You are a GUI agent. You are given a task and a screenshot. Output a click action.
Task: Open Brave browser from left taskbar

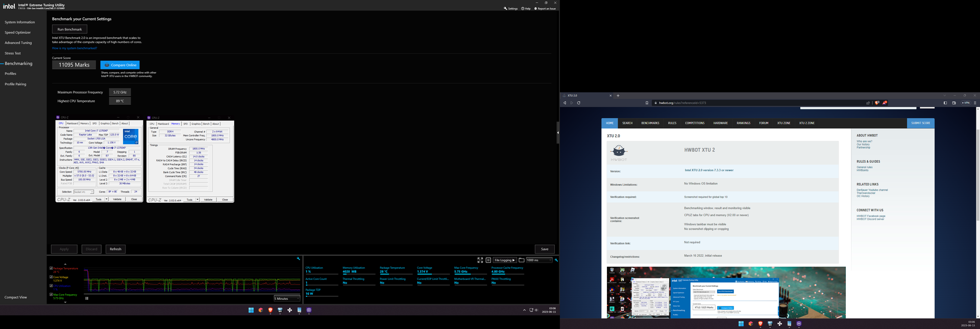click(271, 310)
